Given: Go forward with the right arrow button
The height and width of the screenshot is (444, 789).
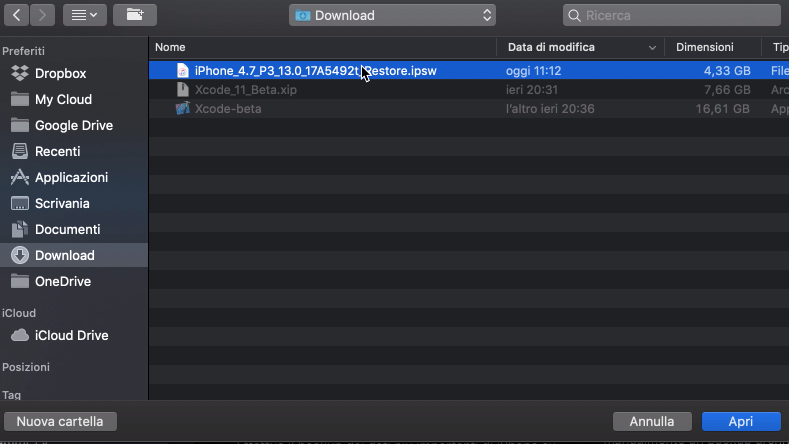Looking at the screenshot, I should coord(42,15).
